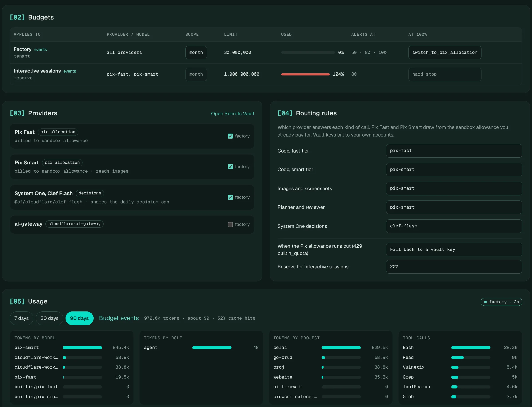Edit the Reserve for interactive sessions 20% field
The width and height of the screenshot is (532, 407).
click(454, 267)
